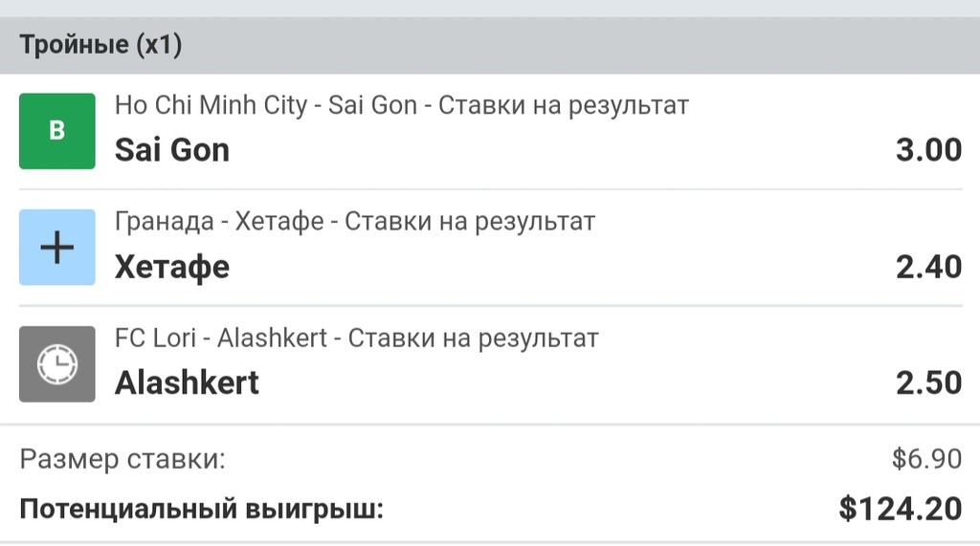Click the gray clock icon beside Alashkert
This screenshot has height=546, width=980.
click(x=57, y=364)
